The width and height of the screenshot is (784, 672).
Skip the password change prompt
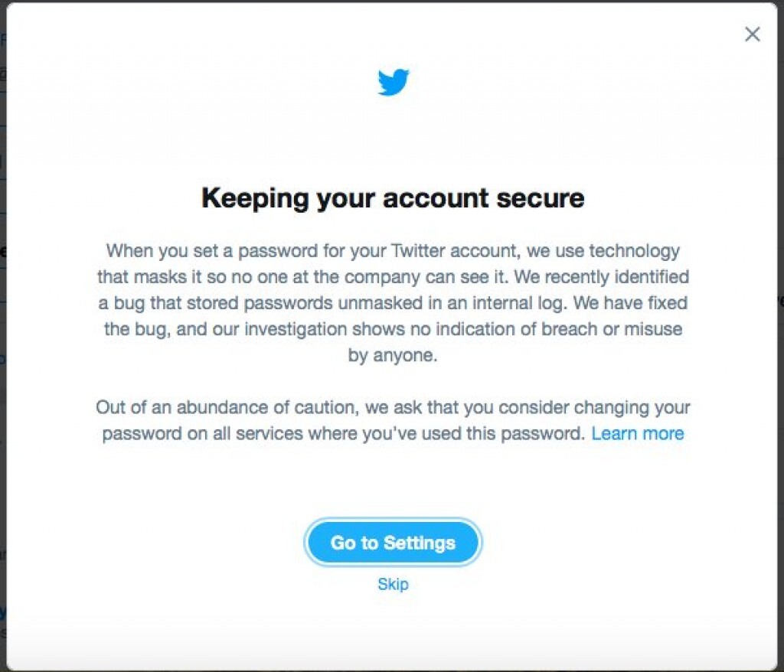[x=393, y=584]
